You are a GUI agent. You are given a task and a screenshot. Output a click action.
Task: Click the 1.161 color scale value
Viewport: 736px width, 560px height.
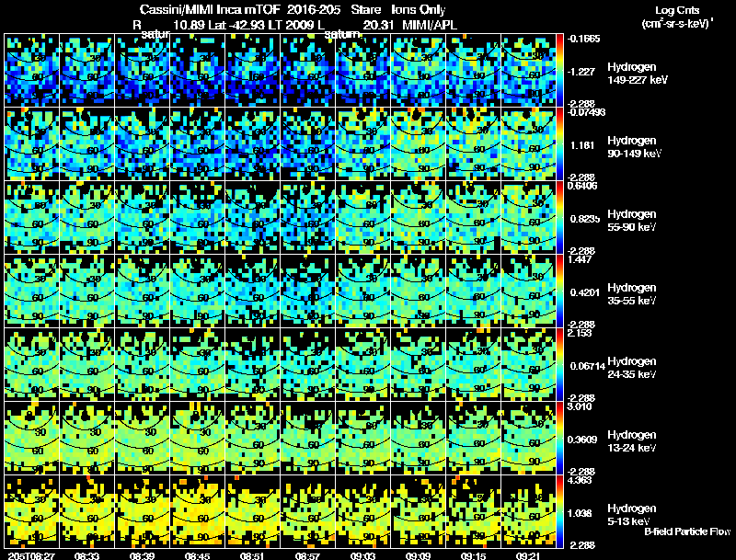tap(582, 145)
